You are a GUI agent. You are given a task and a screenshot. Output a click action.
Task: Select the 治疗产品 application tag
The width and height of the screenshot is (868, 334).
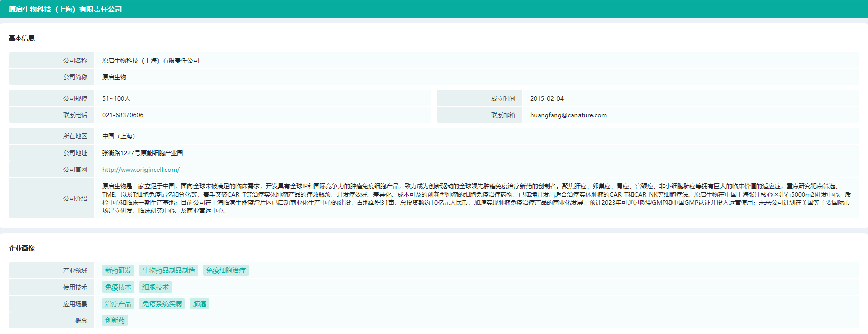pyautogui.click(x=118, y=304)
